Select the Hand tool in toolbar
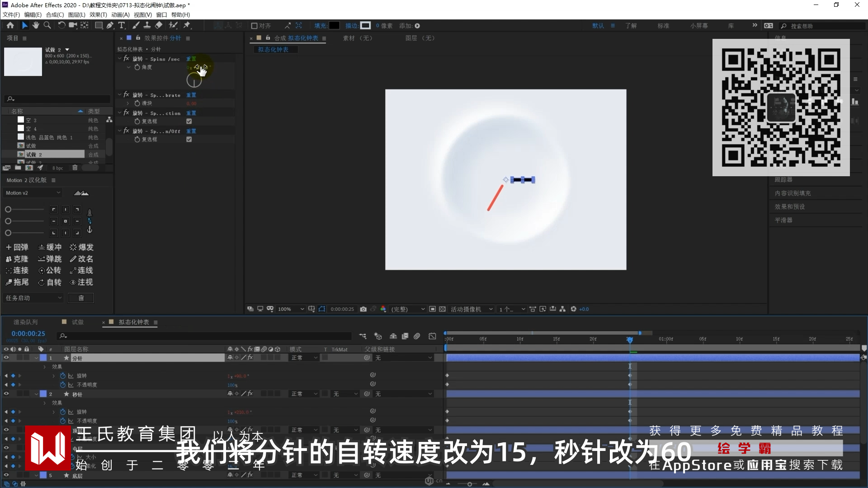This screenshot has height=488, width=868. click(x=36, y=25)
